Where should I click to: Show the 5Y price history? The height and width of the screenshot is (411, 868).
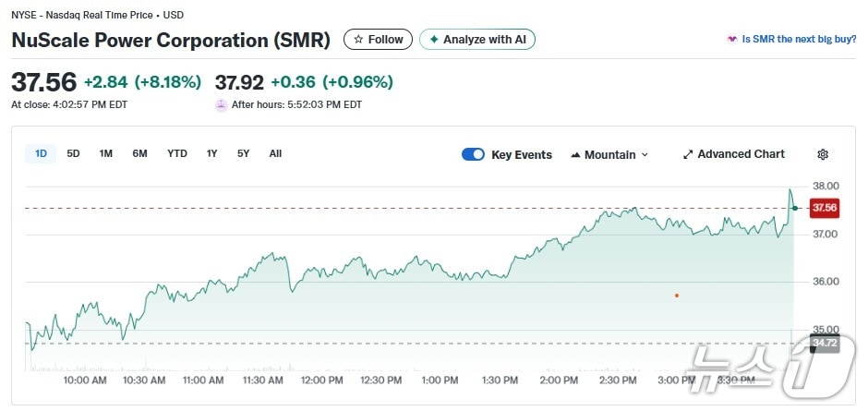pos(243,153)
